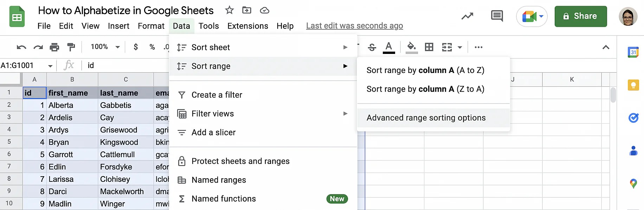This screenshot has height=210, width=644.
Task: Show more toolbar options
Action: pyautogui.click(x=478, y=47)
